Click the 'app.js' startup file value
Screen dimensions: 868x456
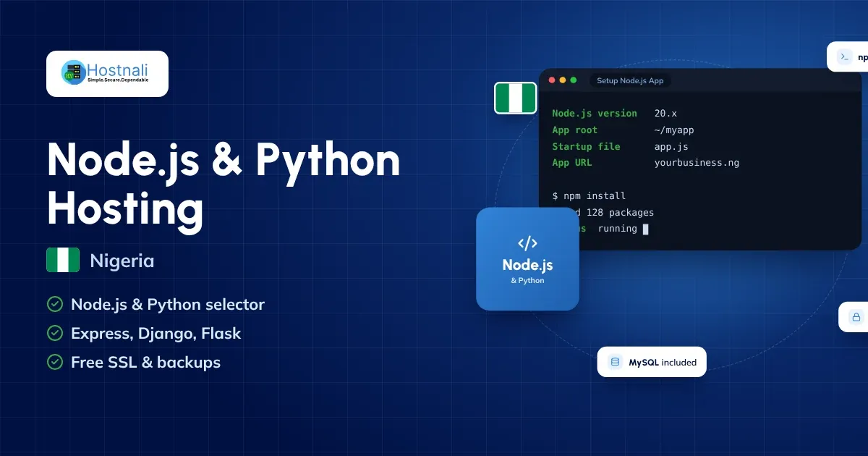[671, 147]
